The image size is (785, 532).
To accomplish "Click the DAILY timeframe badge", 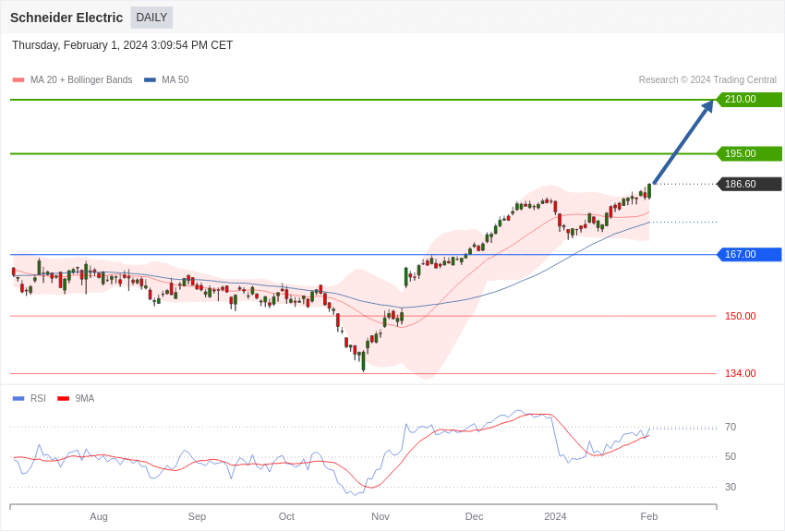I will tap(151, 18).
